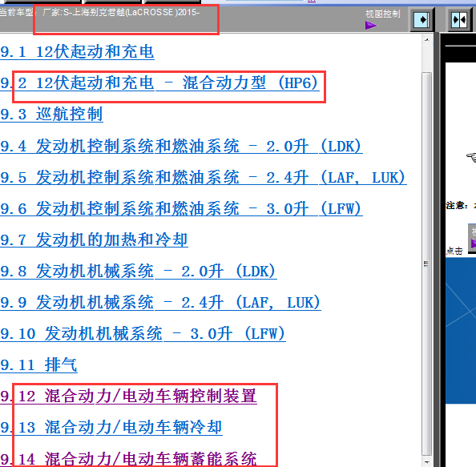Screen dimensions: 476x467
Task: Open link 9.3 巡航控制
Action: coord(51,115)
